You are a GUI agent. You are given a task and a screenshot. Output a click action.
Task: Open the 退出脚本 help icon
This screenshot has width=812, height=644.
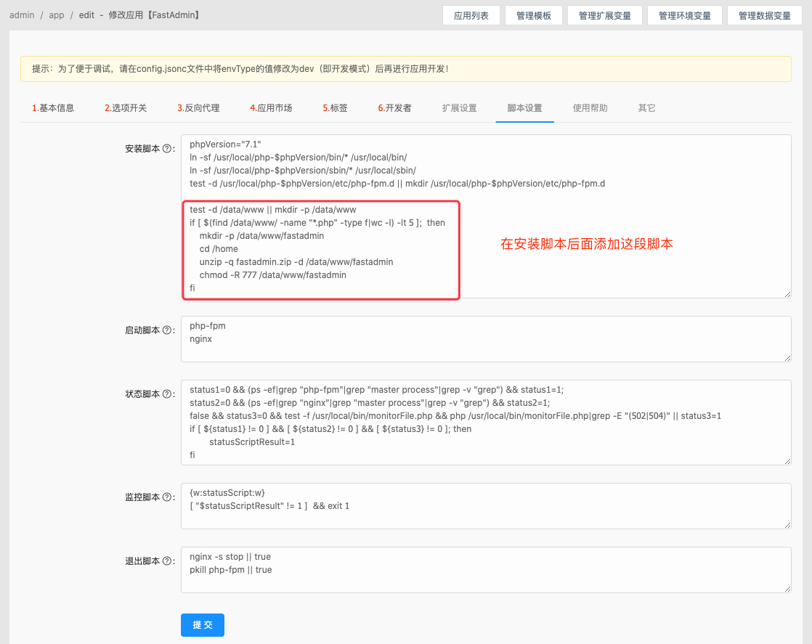168,561
